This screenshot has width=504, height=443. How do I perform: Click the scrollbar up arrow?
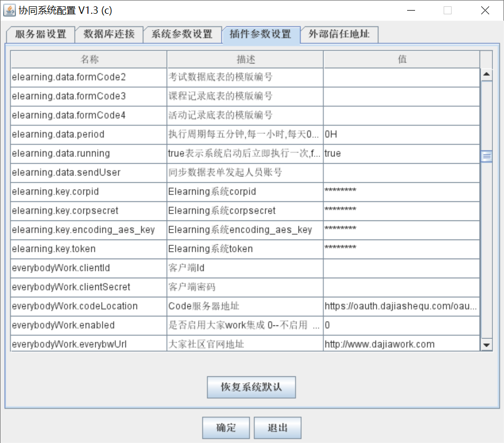pos(487,75)
